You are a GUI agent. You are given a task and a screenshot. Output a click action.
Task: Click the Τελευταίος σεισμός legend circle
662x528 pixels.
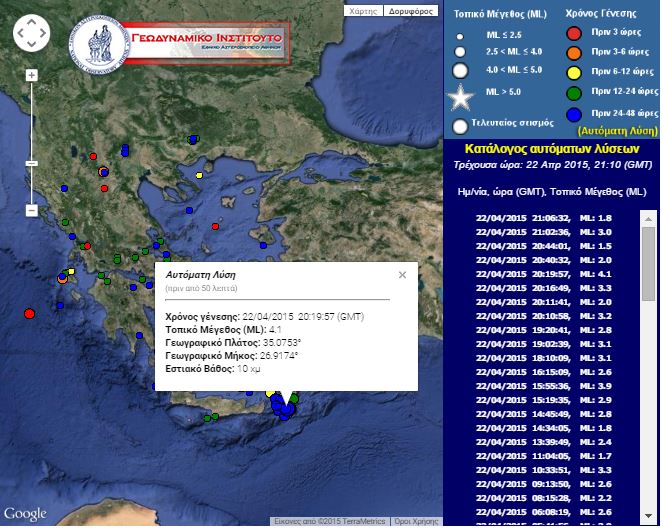pyautogui.click(x=460, y=126)
